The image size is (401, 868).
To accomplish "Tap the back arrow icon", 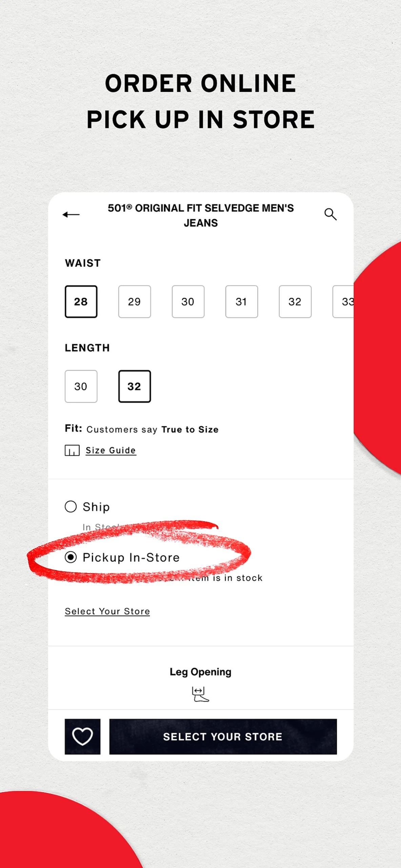I will coord(71,215).
